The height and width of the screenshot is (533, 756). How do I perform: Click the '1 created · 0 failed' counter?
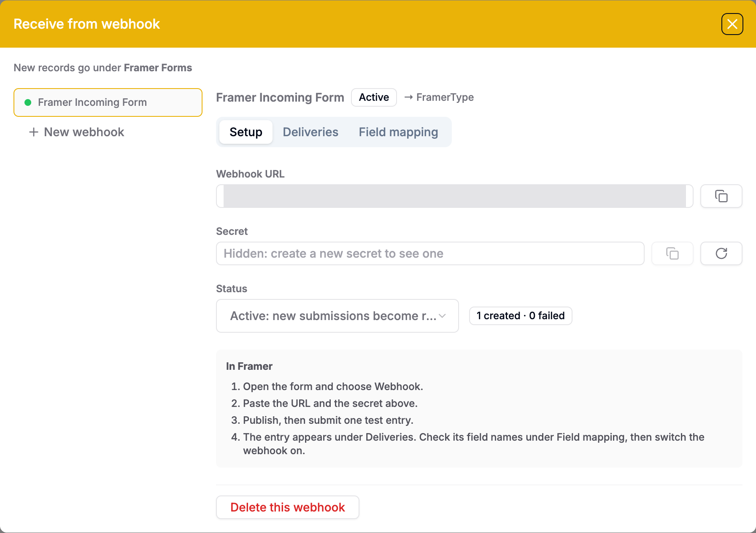(x=521, y=316)
